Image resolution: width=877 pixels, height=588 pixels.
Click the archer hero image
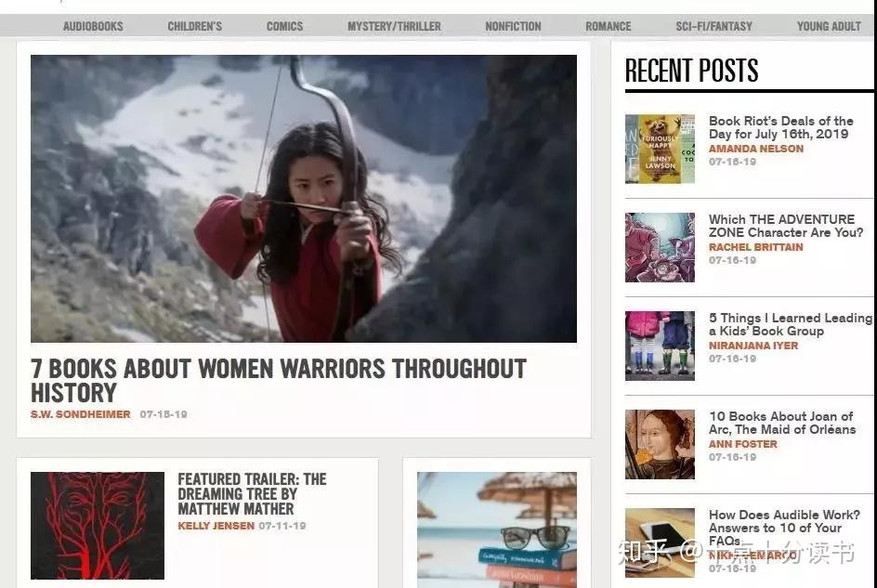pyautogui.click(x=303, y=199)
